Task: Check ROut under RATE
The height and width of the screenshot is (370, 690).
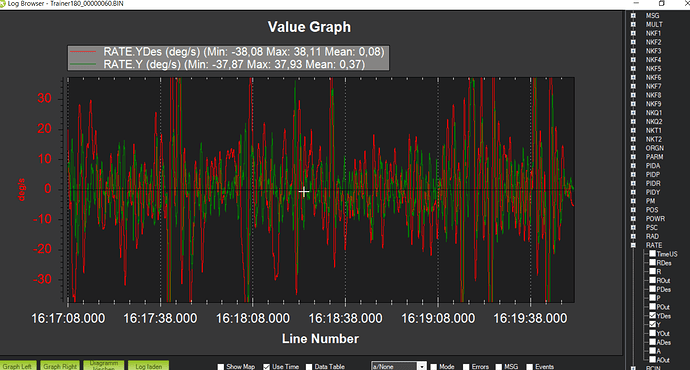Action: (x=653, y=280)
